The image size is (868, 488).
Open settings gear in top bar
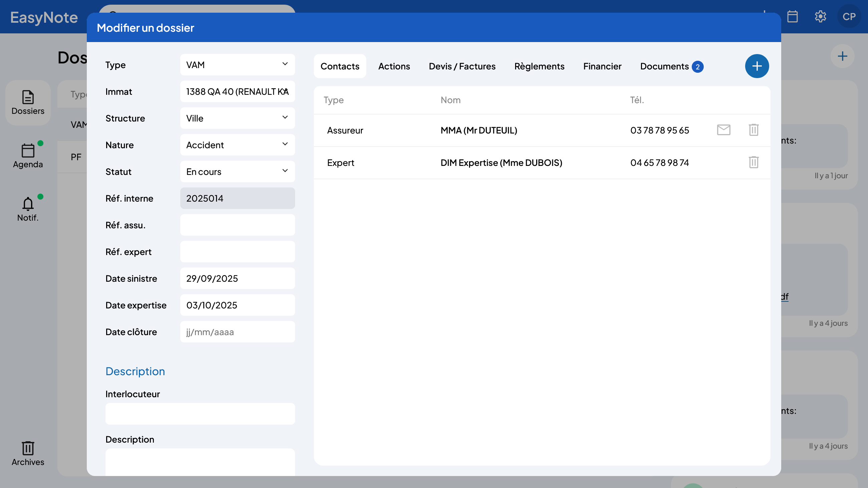click(x=820, y=16)
